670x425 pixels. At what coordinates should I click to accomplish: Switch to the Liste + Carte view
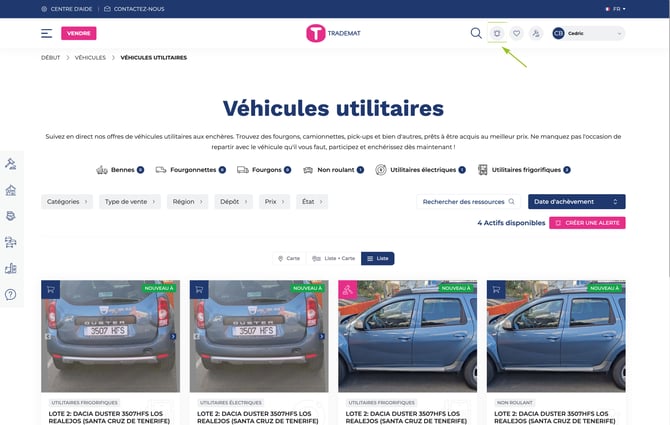[334, 258]
